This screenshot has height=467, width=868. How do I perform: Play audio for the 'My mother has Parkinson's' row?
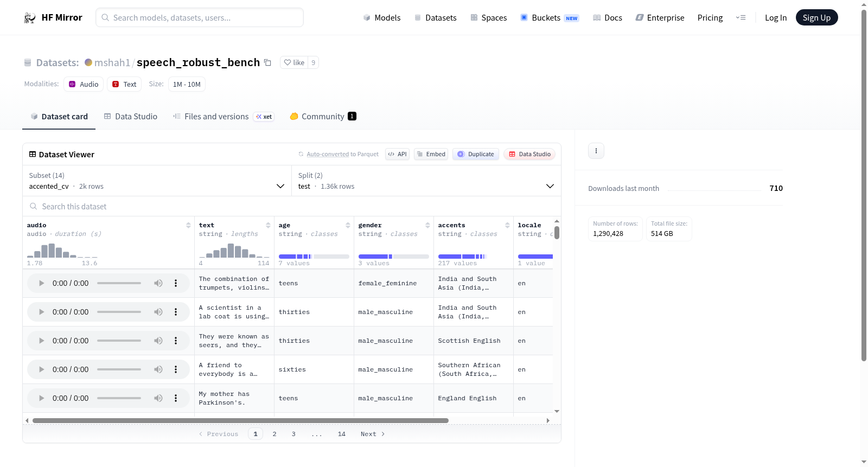(x=41, y=398)
